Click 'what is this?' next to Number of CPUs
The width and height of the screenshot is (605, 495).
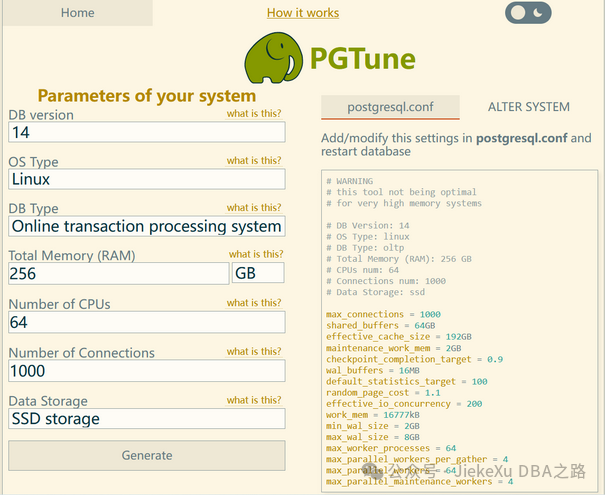coord(254,303)
